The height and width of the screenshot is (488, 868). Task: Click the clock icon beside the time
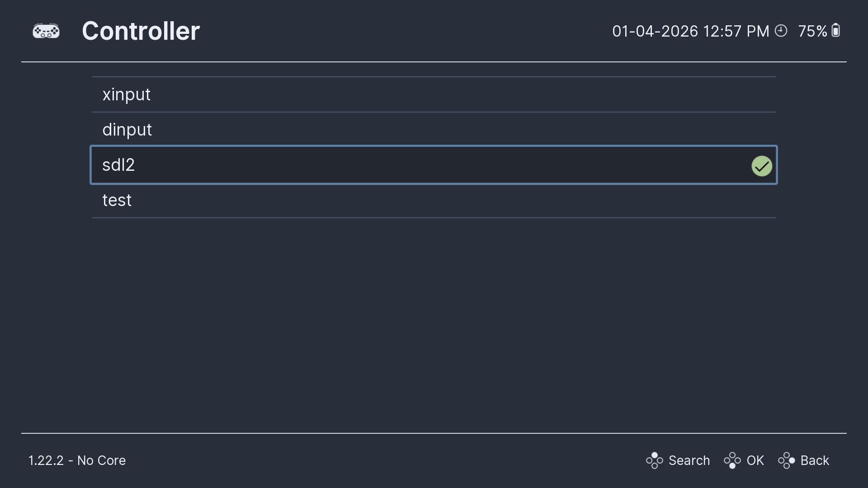tap(781, 31)
